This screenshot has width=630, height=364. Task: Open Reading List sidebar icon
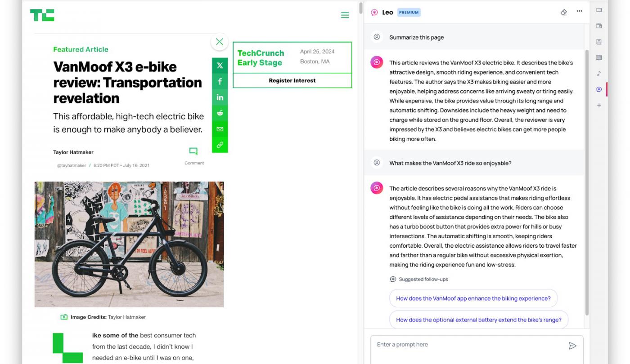point(599,58)
